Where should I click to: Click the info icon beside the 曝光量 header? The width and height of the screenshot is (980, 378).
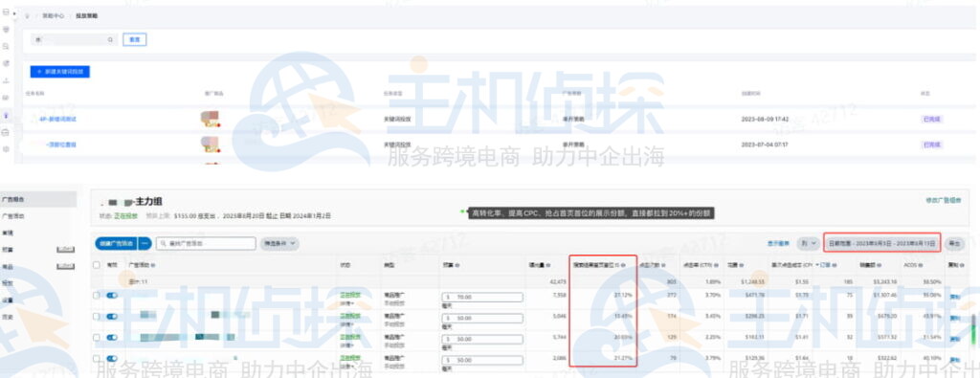547,265
